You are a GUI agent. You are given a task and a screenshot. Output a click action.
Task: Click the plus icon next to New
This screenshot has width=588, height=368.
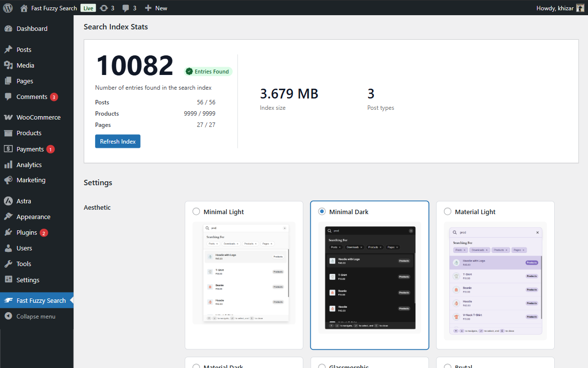pyautogui.click(x=148, y=8)
